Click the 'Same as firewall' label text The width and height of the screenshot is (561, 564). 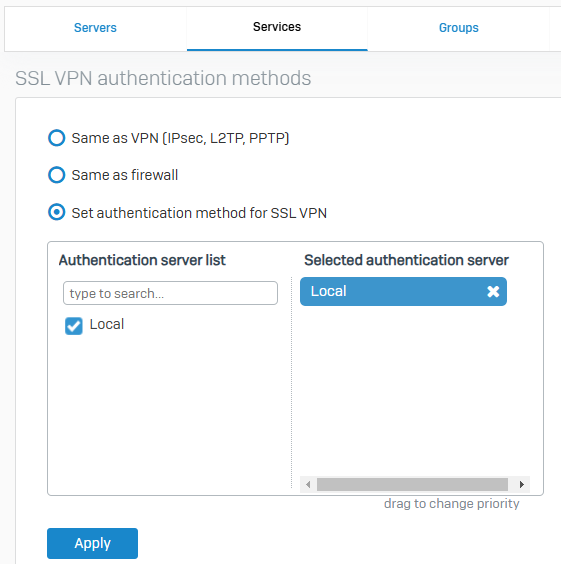[125, 175]
